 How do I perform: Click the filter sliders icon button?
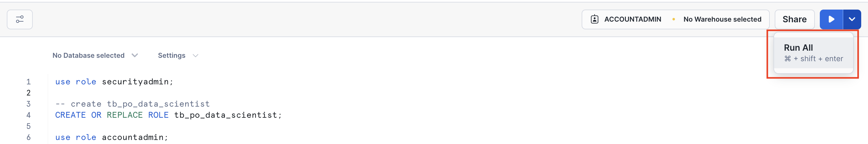point(19,19)
